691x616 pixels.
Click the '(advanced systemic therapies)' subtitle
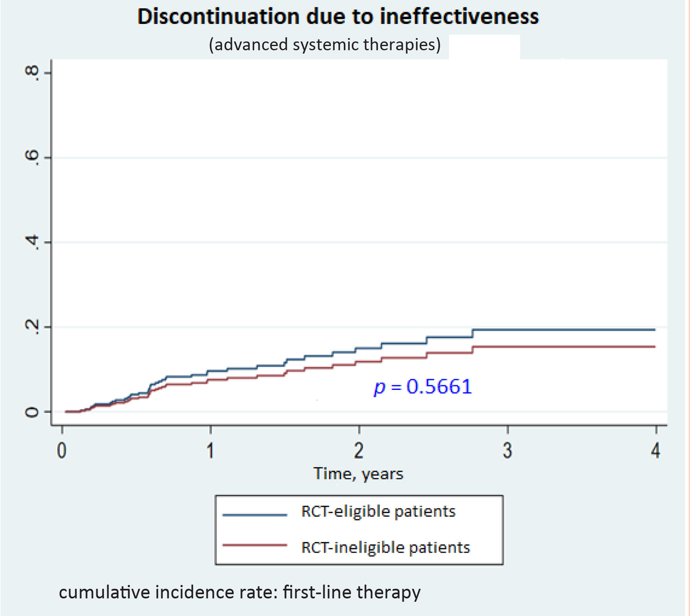click(325, 44)
